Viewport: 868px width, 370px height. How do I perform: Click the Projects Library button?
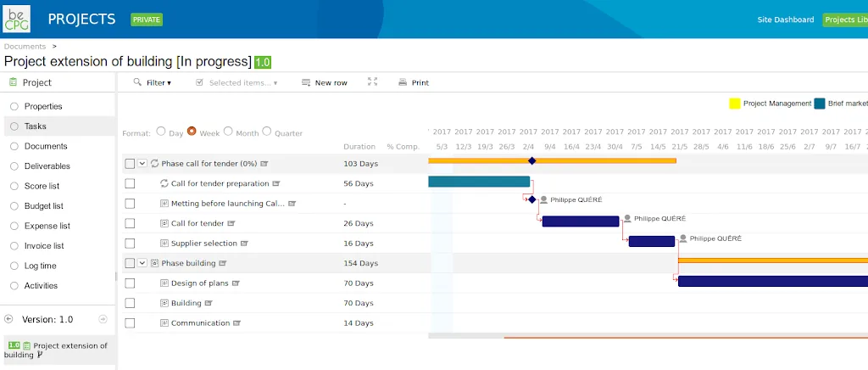coord(845,20)
